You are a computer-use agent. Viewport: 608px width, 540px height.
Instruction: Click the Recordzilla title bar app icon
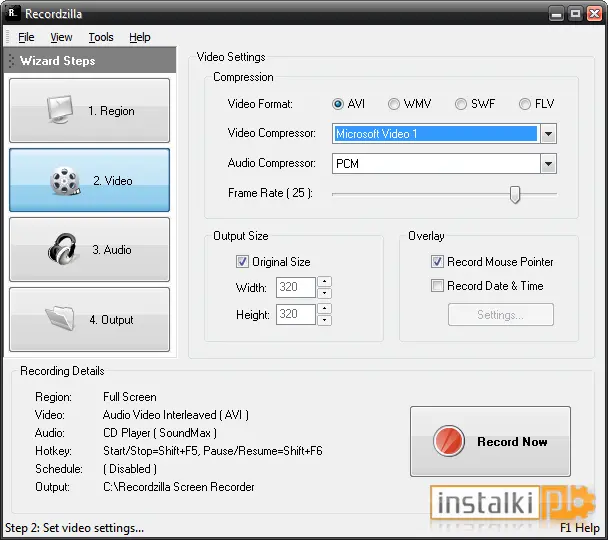point(12,13)
